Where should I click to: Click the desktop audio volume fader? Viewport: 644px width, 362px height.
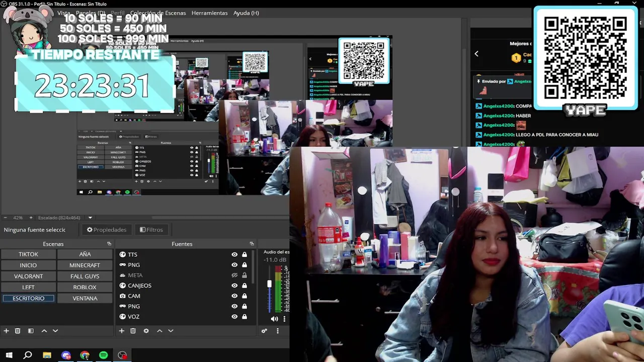click(x=269, y=285)
